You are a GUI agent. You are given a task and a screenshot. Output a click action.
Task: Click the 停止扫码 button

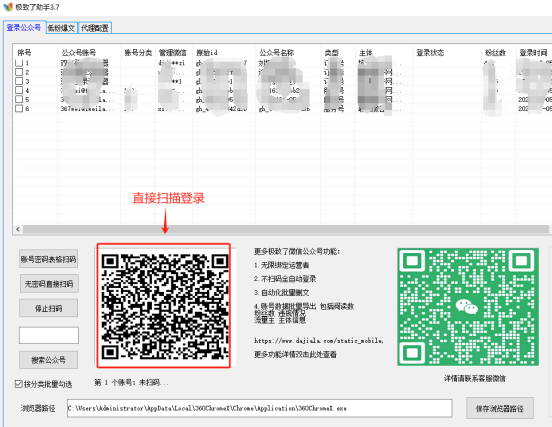click(49, 308)
